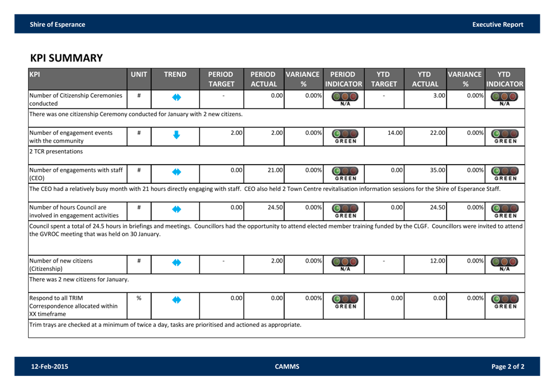The width and height of the screenshot is (554, 392).
Task: Click the 12-Feb-2015 date in footer
Action: pos(50,366)
